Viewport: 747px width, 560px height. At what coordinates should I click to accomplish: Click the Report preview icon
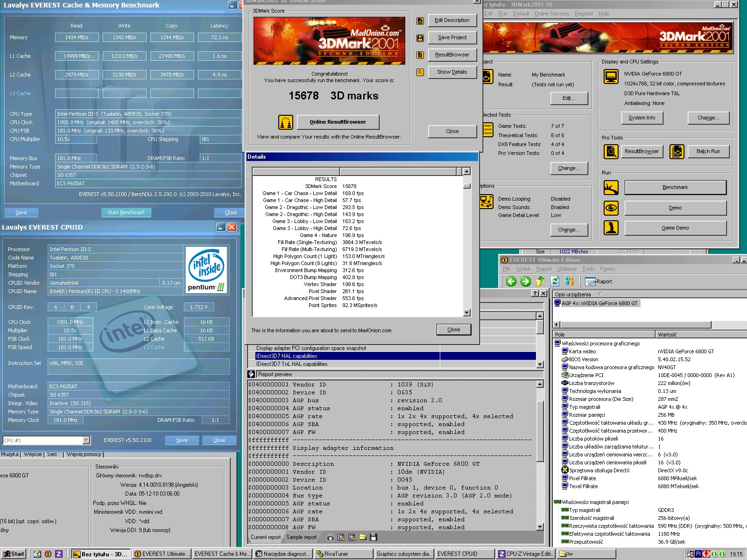tap(251, 374)
